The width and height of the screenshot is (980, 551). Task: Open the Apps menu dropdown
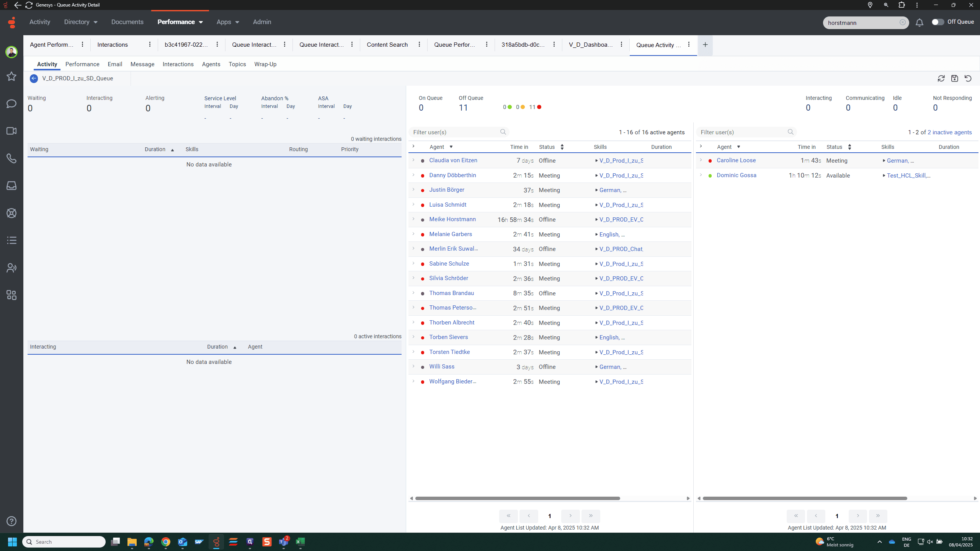pyautogui.click(x=228, y=22)
